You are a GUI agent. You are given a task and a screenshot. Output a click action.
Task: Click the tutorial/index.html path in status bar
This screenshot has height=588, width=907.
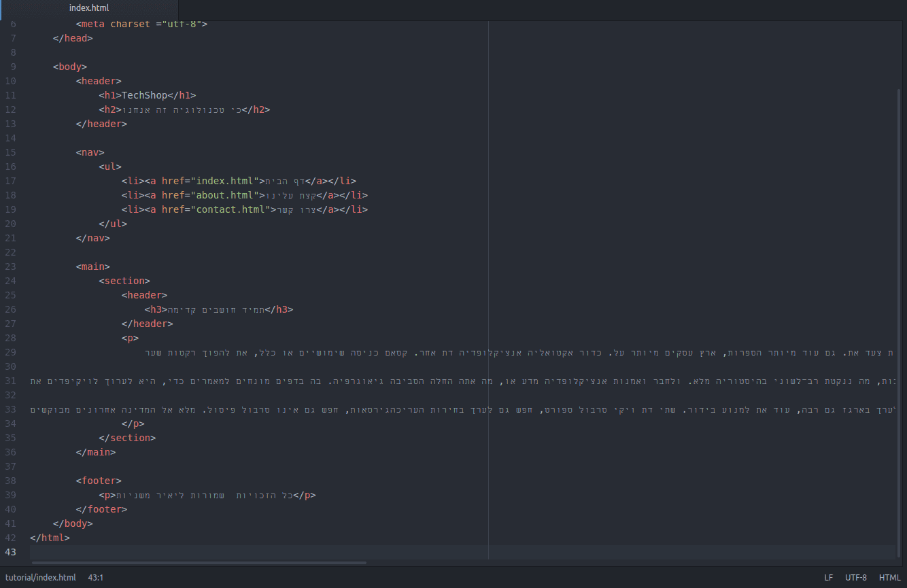[41, 578]
